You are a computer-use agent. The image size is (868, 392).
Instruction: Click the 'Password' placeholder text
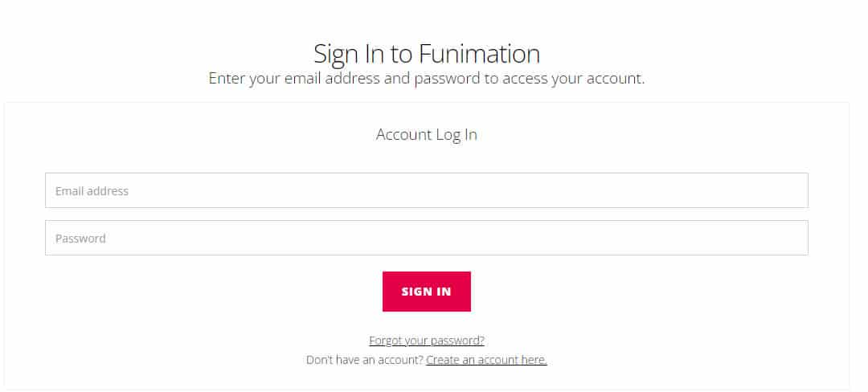click(x=80, y=239)
